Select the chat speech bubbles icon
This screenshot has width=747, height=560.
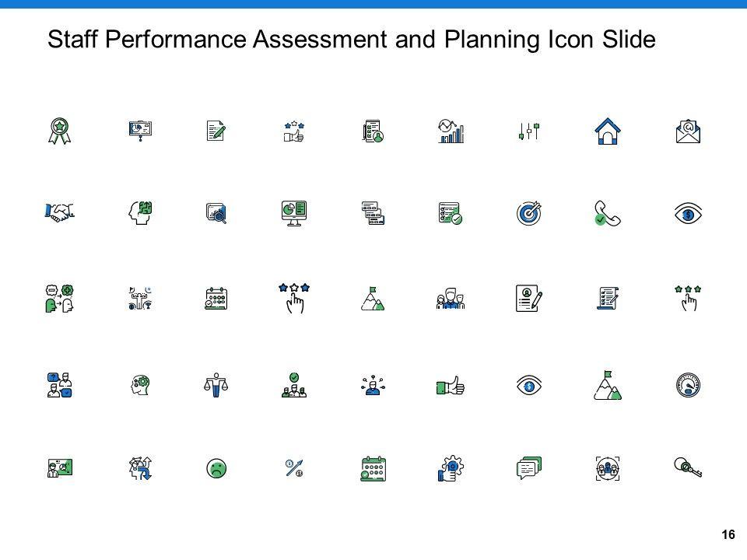click(529, 467)
